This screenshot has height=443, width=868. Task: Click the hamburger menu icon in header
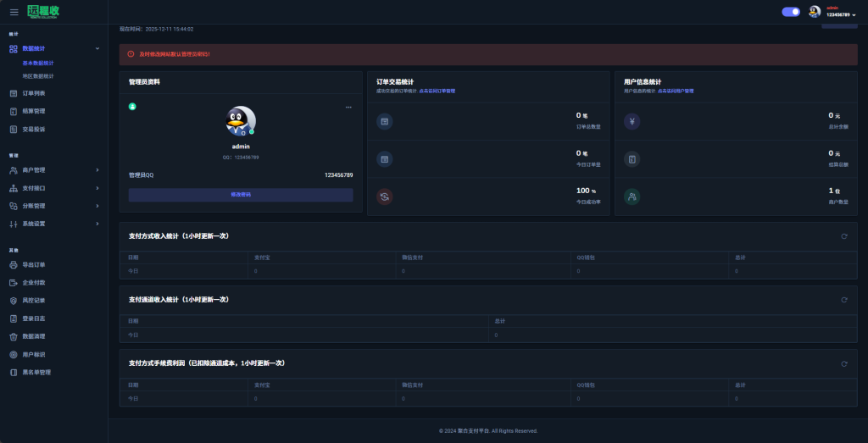14,12
